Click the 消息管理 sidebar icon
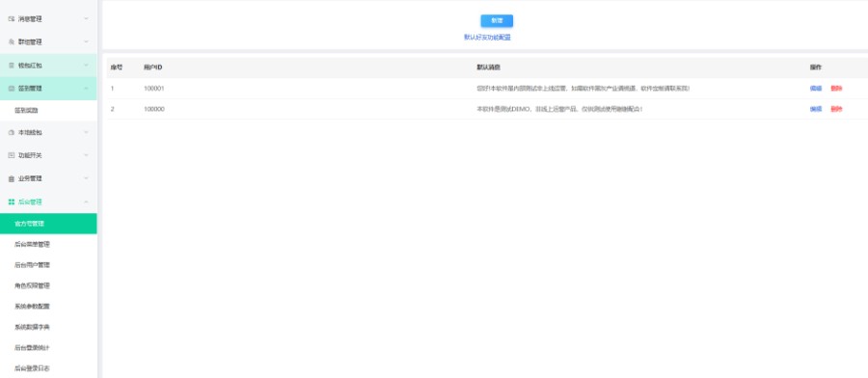The width and height of the screenshot is (868, 378). [x=11, y=19]
